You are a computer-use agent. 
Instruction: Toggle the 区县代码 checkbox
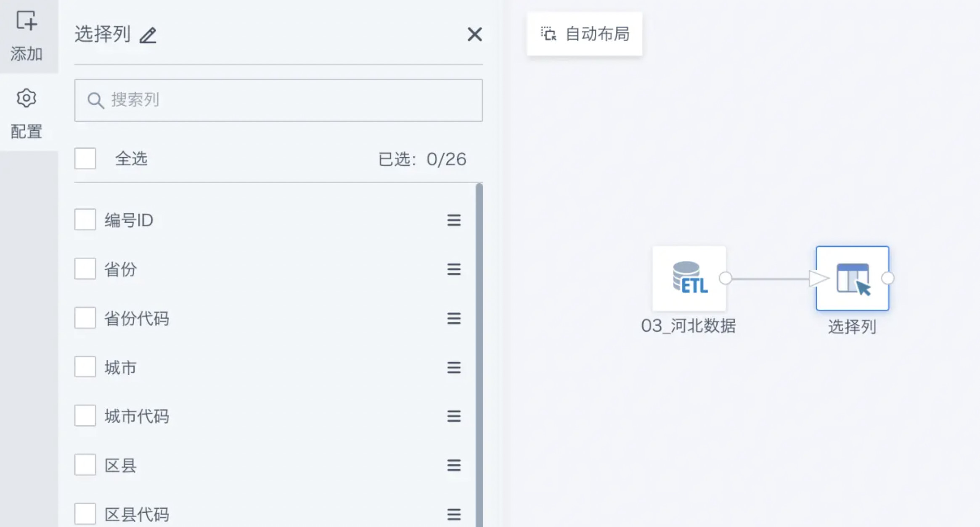[x=85, y=514]
